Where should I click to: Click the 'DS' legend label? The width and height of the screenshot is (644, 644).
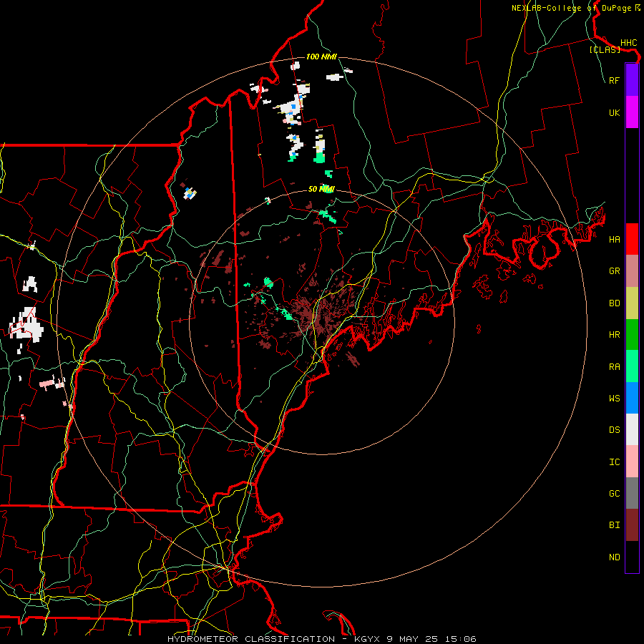615,430
